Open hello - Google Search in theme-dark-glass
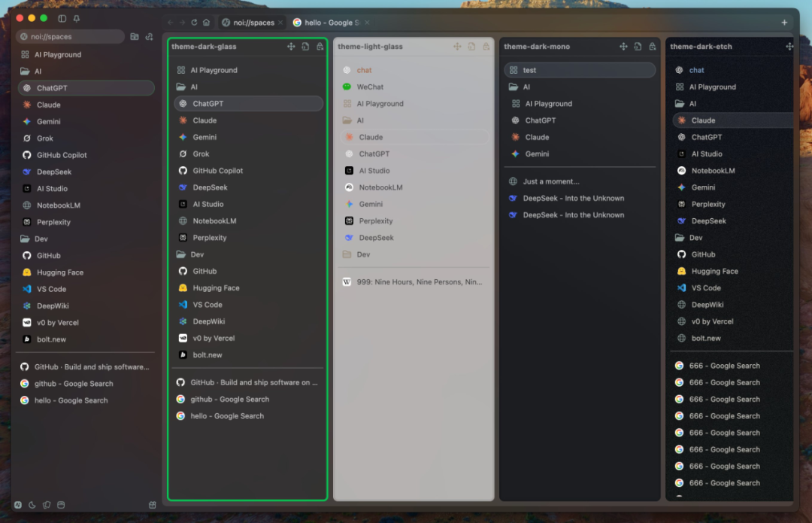 [x=249, y=415]
